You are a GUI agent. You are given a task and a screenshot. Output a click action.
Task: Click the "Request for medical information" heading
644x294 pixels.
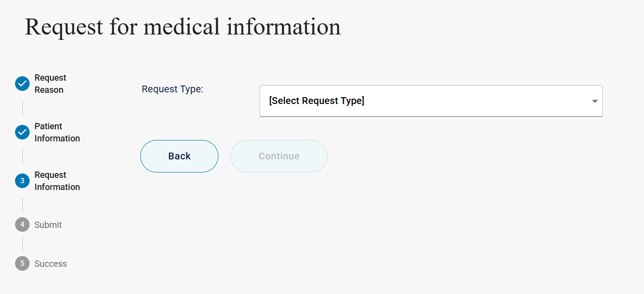(x=182, y=27)
